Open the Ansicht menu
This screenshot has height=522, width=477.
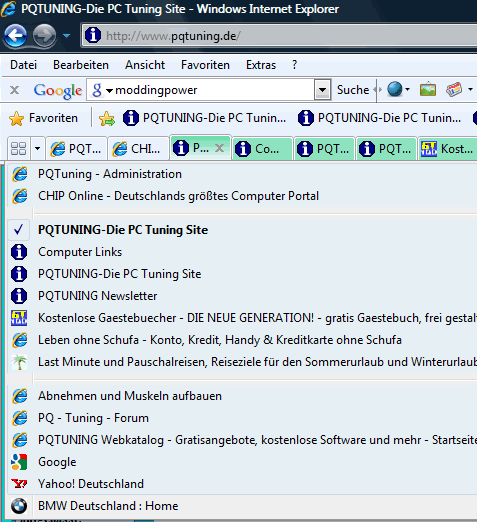click(x=145, y=65)
